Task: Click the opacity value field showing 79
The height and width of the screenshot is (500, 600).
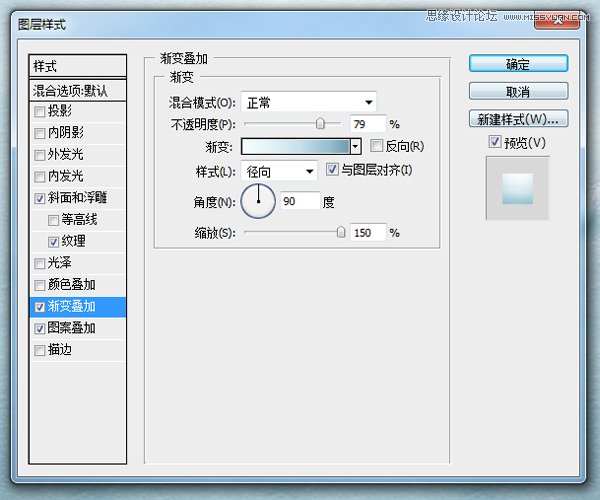Action: 368,124
